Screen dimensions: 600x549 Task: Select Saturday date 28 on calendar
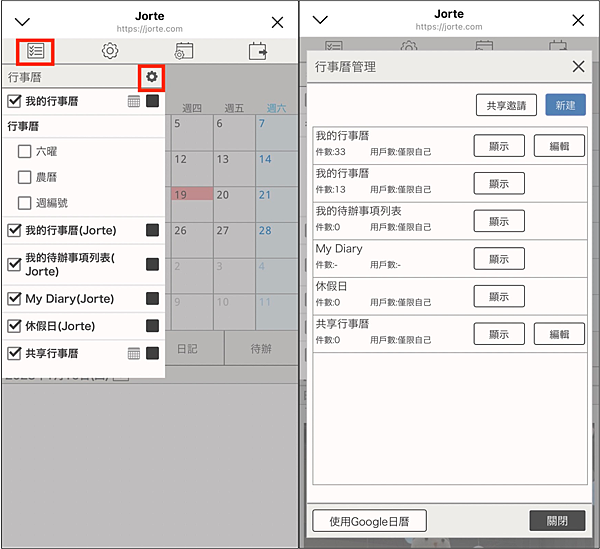(277, 240)
